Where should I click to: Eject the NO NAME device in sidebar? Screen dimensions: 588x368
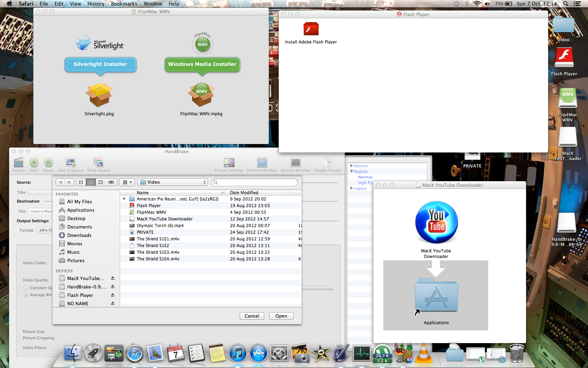point(113,304)
